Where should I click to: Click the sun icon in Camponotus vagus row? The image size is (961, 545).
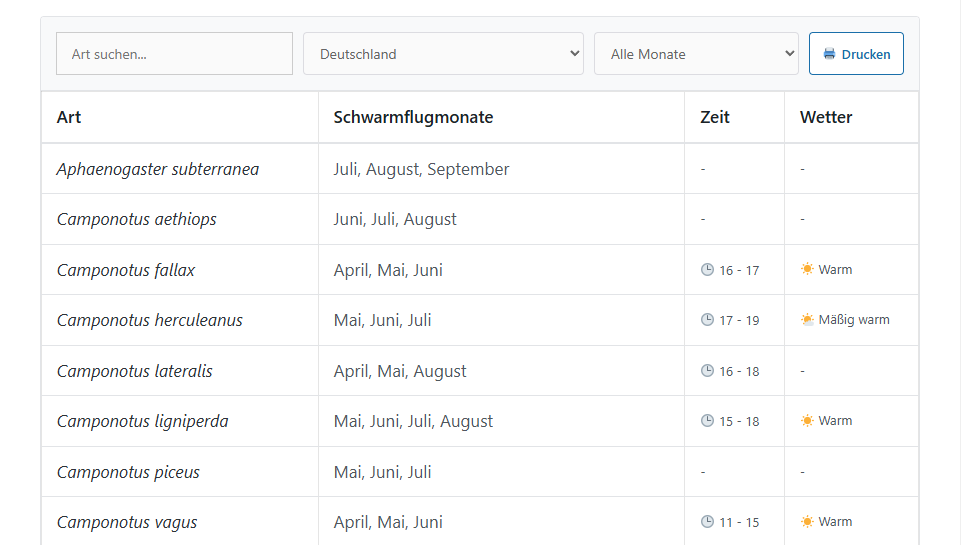pyautogui.click(x=807, y=522)
